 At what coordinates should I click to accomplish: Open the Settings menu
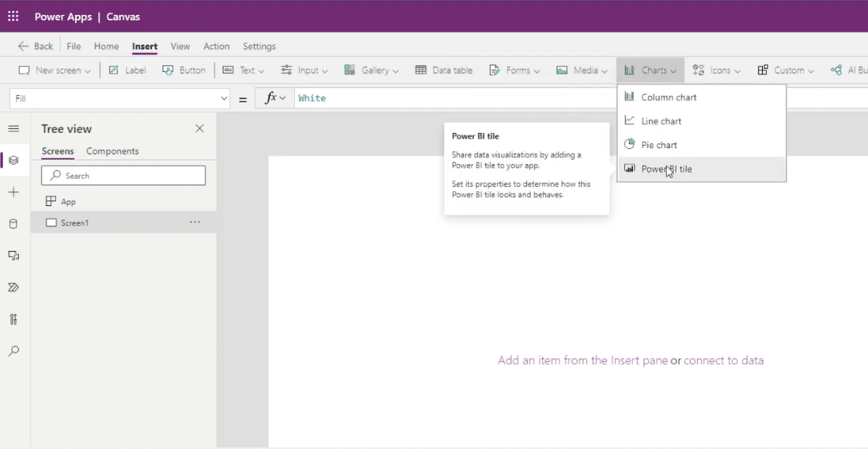pyautogui.click(x=259, y=46)
